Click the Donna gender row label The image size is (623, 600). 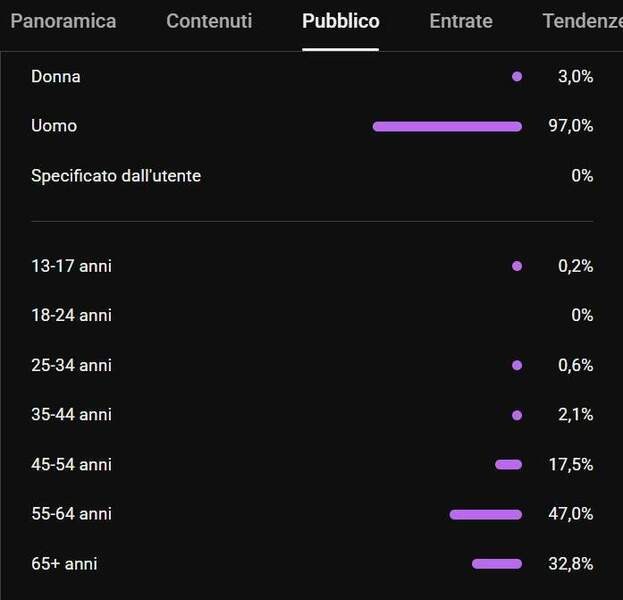click(56, 76)
